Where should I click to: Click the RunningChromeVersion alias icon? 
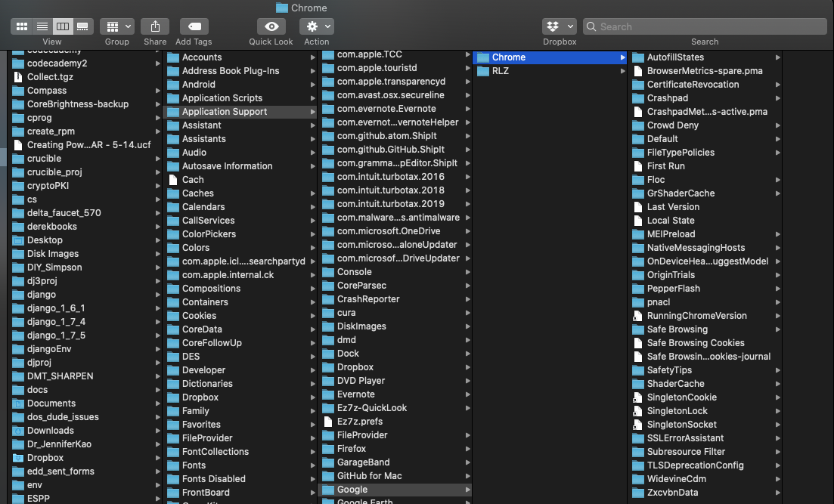coord(637,316)
